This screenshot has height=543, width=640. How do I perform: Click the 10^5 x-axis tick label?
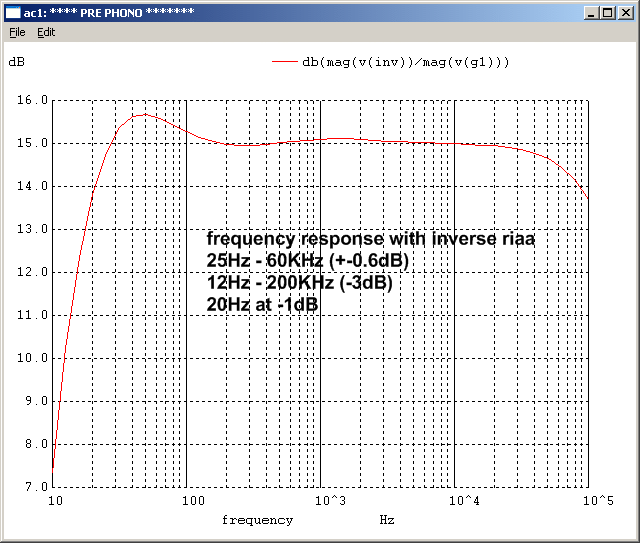pyautogui.click(x=597, y=499)
